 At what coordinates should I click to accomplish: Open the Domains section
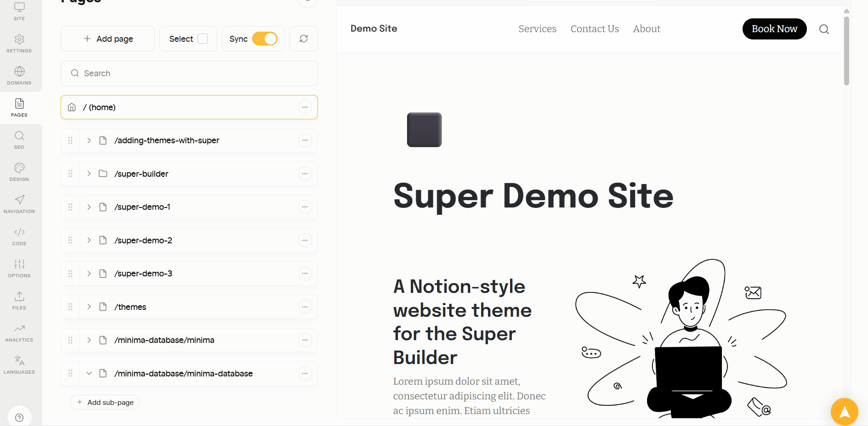click(19, 76)
